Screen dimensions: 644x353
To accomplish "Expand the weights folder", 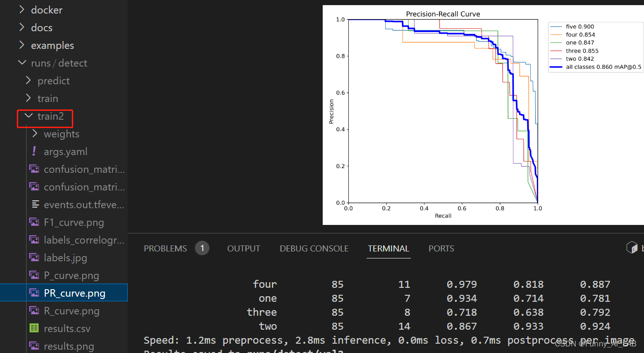I will (35, 134).
